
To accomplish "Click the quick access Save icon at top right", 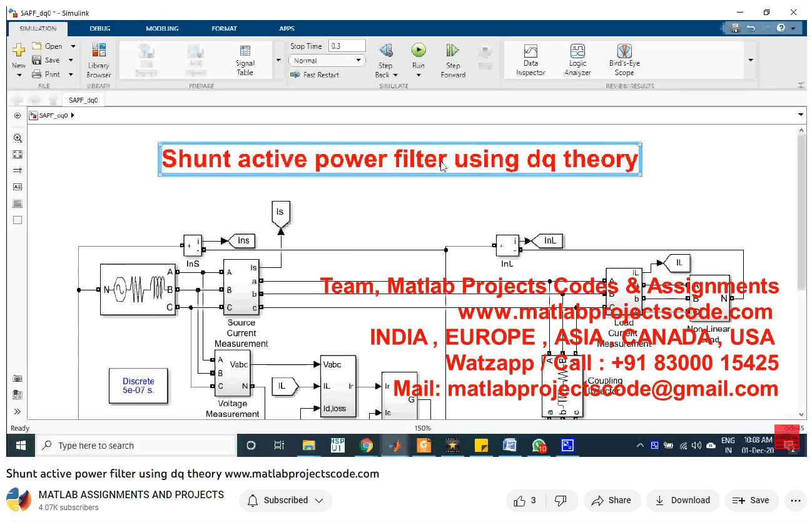I will 735,28.
